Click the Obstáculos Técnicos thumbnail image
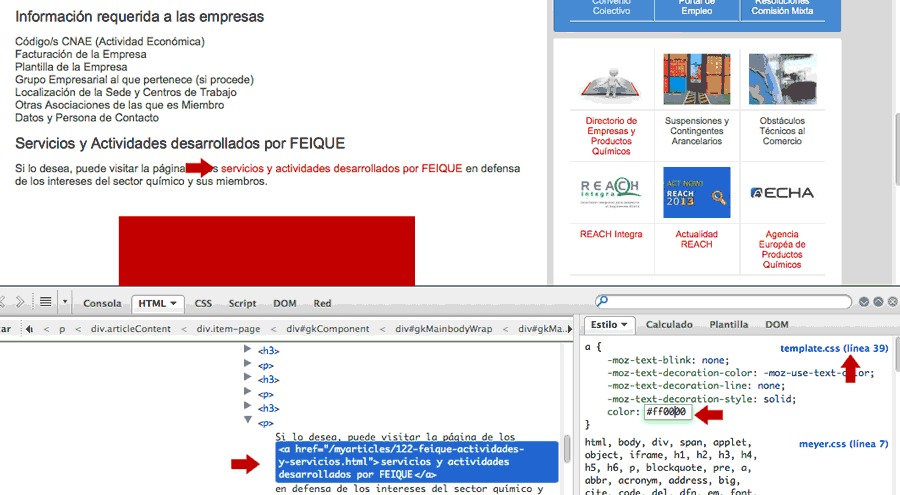This screenshot has height=495, width=900. pyautogui.click(x=782, y=79)
